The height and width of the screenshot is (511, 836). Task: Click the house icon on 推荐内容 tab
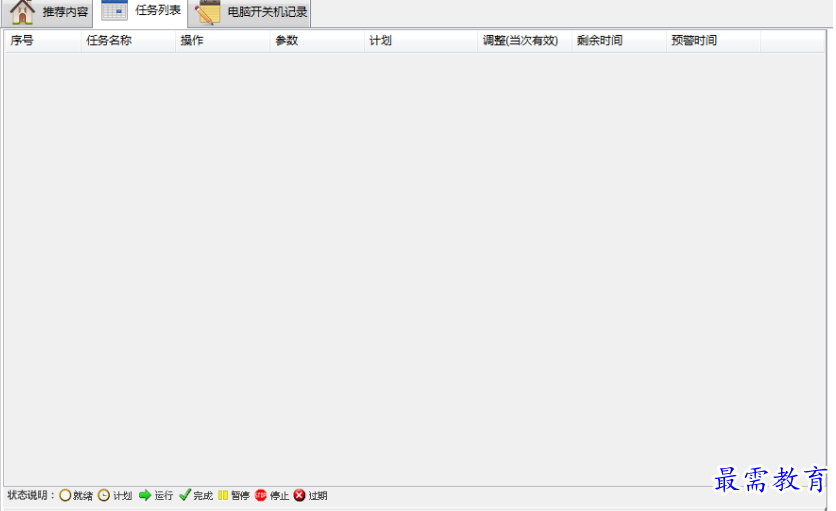point(22,12)
